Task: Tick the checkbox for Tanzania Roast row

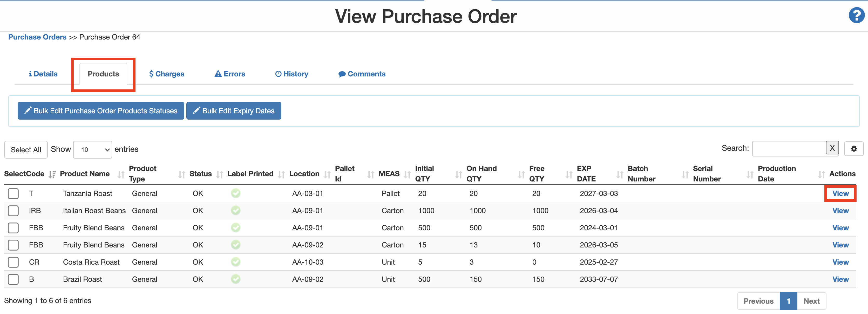Action: point(13,194)
